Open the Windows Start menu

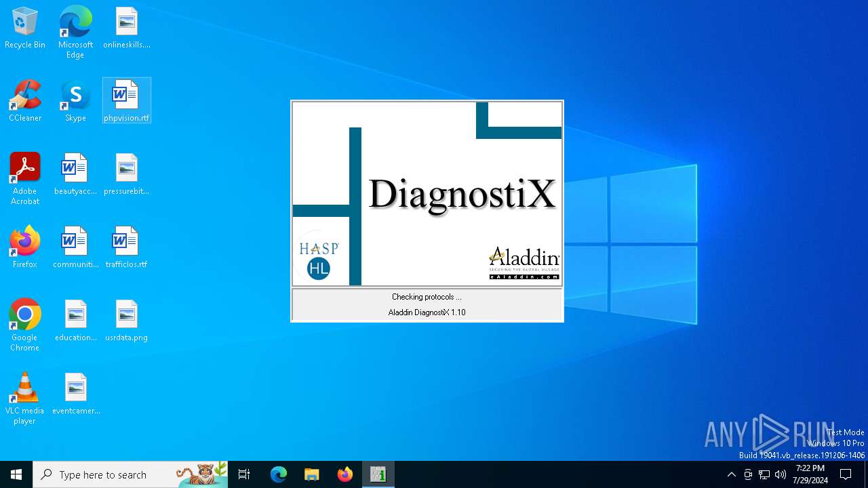click(x=16, y=474)
